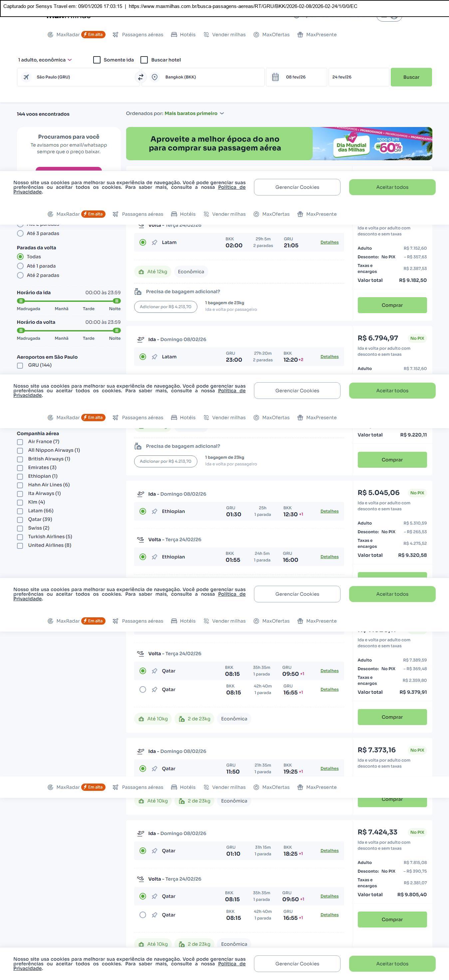Click the airplane icon in São Paulo field
The image size is (449, 980).
[x=26, y=77]
